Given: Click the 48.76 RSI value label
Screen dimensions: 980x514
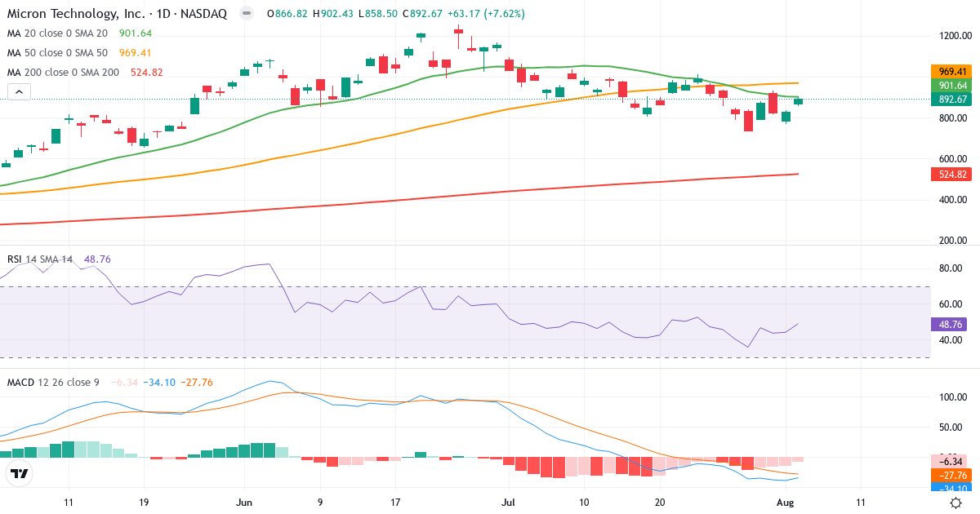Looking at the screenshot, I should [950, 324].
